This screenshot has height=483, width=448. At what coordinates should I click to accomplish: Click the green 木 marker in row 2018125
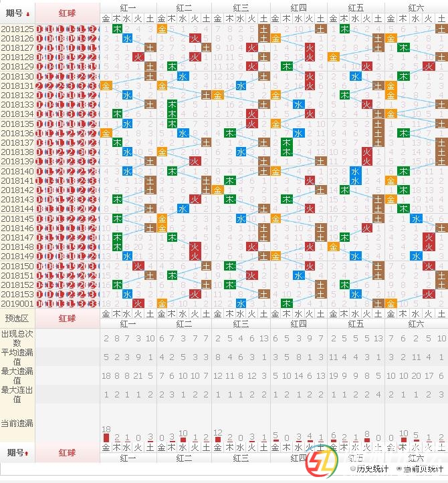[117, 29]
